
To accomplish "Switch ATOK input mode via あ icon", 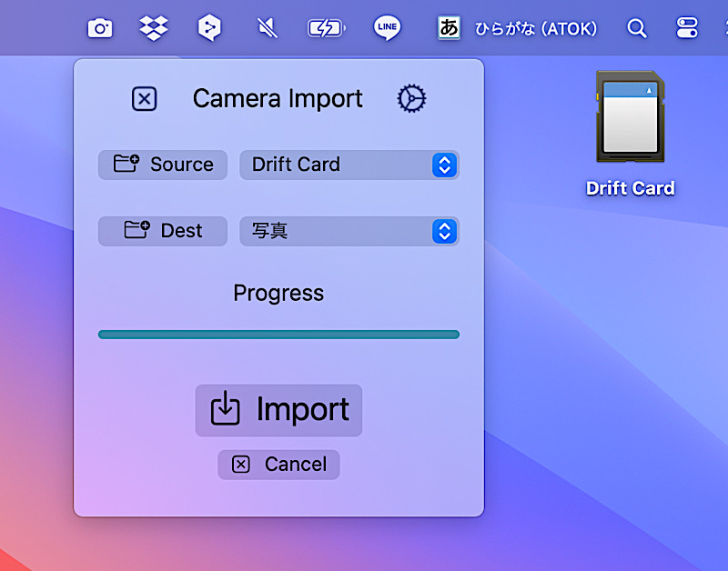I will 449,27.
